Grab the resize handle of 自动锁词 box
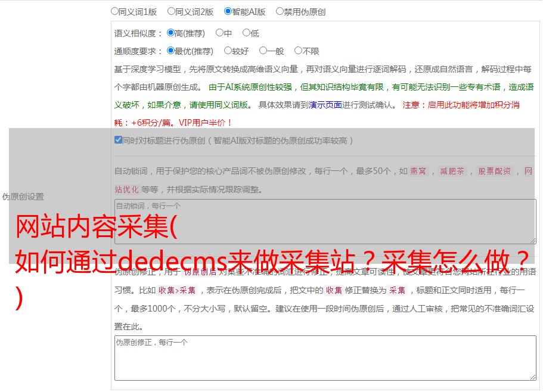This screenshot has height=392, width=543. point(533,241)
